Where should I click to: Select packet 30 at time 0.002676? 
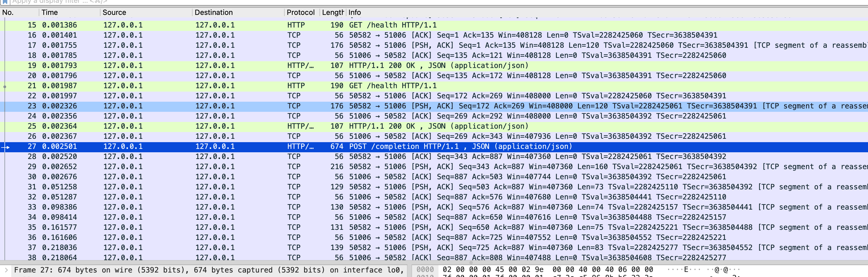[x=434, y=177]
